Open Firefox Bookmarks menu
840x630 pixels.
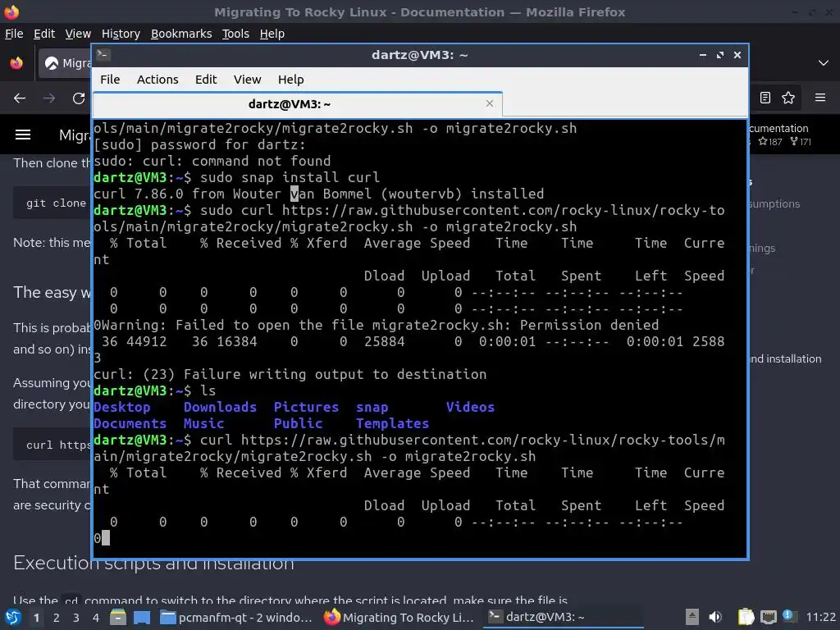click(181, 34)
